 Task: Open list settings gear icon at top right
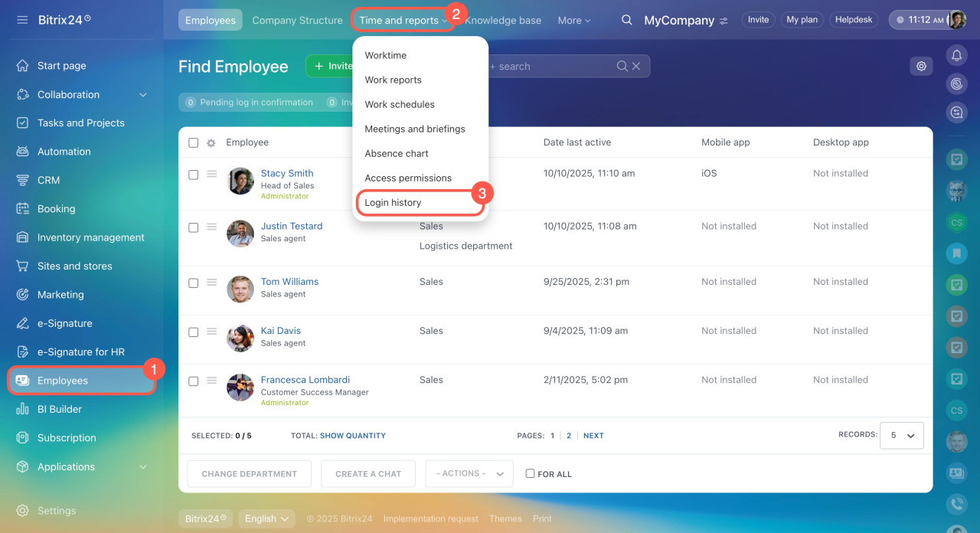[921, 67]
